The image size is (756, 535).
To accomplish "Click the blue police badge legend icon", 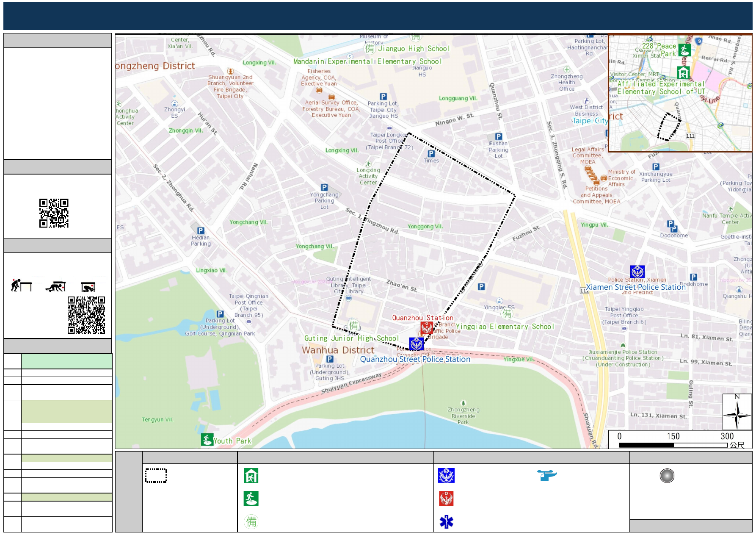I will click(446, 476).
